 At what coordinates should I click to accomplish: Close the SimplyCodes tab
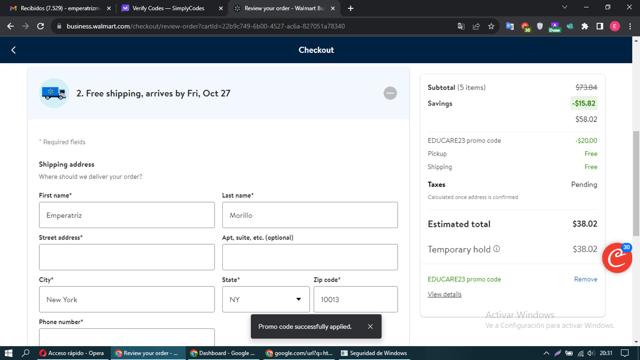click(221, 8)
